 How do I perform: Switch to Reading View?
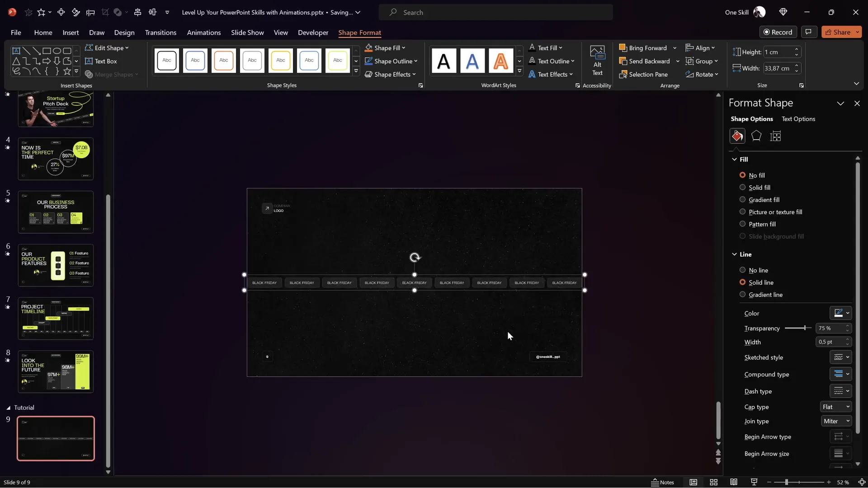[x=734, y=482]
